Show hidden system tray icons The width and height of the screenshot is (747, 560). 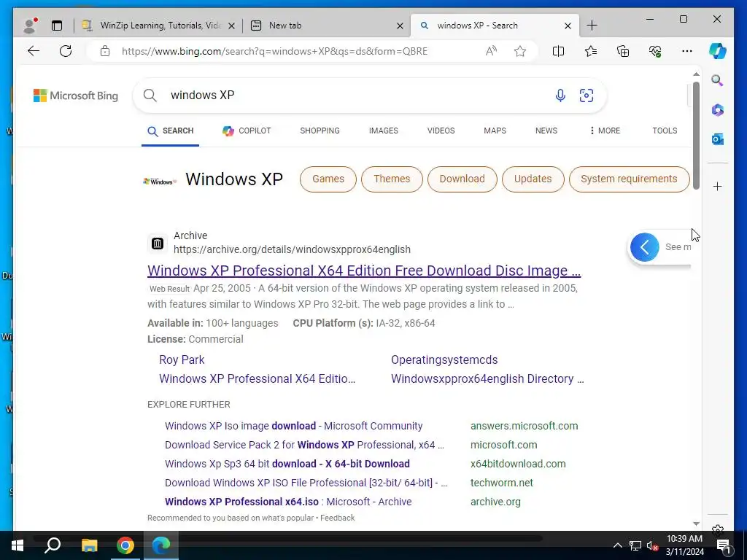(617, 545)
